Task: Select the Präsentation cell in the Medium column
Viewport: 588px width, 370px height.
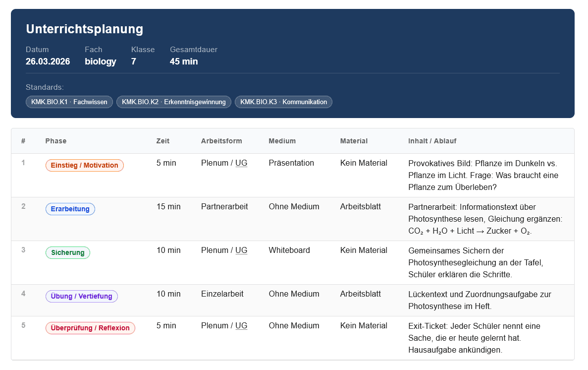Action: pyautogui.click(x=291, y=163)
